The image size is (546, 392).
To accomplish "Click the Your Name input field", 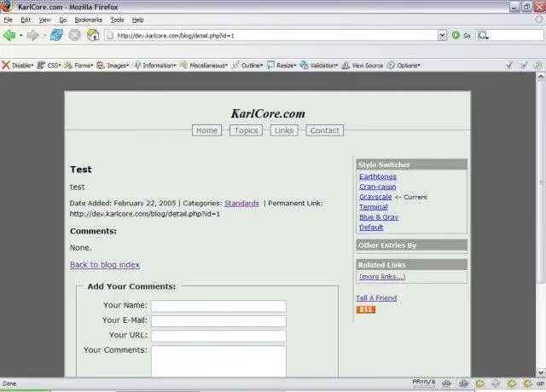I will click(x=218, y=306).
